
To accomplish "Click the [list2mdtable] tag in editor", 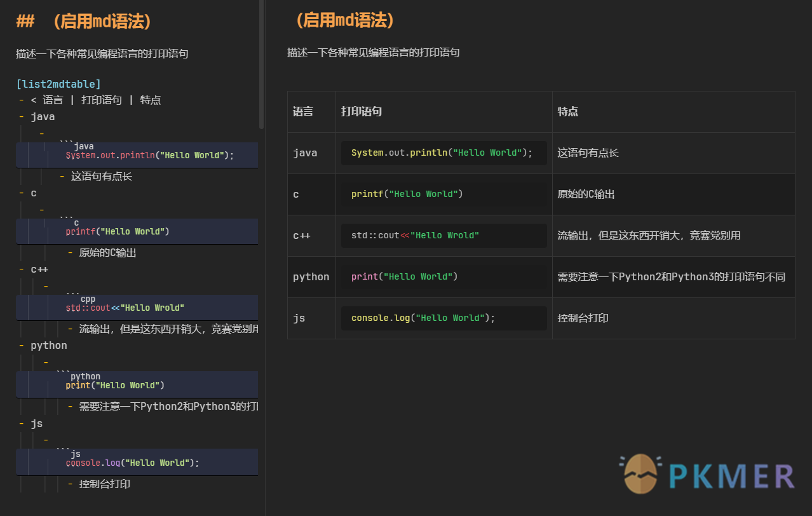I will click(58, 84).
